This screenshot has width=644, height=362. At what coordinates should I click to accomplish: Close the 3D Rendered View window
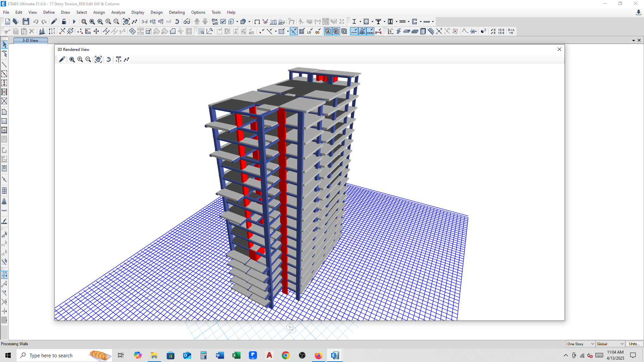coord(559,49)
